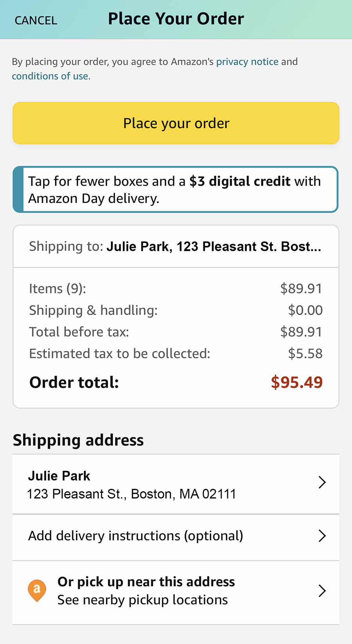Open Amazon's privacy notice link
Viewport: 352px width, 644px height.
pos(247,62)
